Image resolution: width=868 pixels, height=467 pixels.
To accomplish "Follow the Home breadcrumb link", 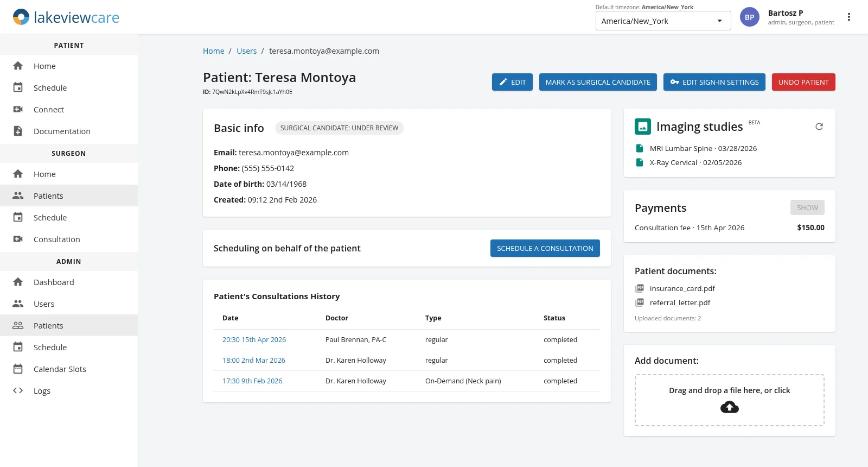I will [x=213, y=51].
